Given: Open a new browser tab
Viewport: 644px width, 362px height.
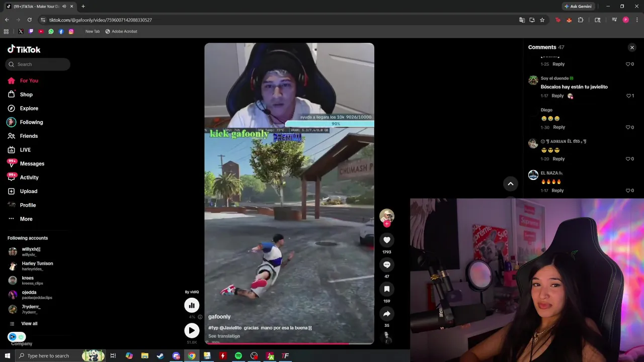Looking at the screenshot, I should coord(83,7).
